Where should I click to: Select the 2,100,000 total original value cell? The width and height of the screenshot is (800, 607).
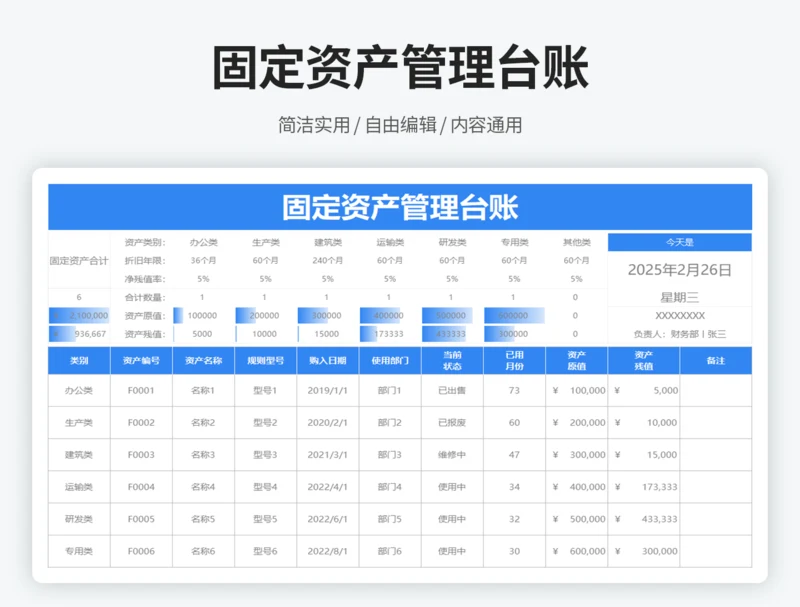point(79,315)
